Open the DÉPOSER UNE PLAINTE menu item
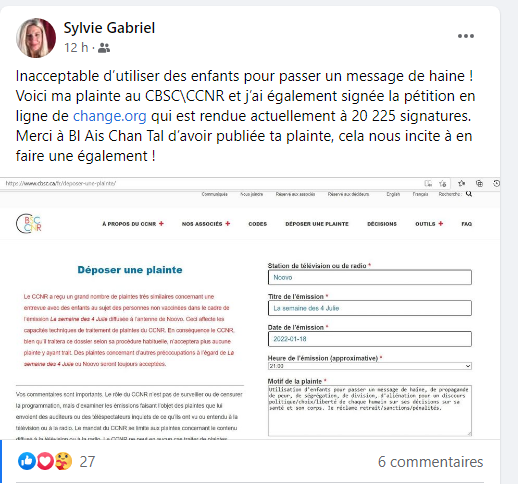 click(x=317, y=224)
